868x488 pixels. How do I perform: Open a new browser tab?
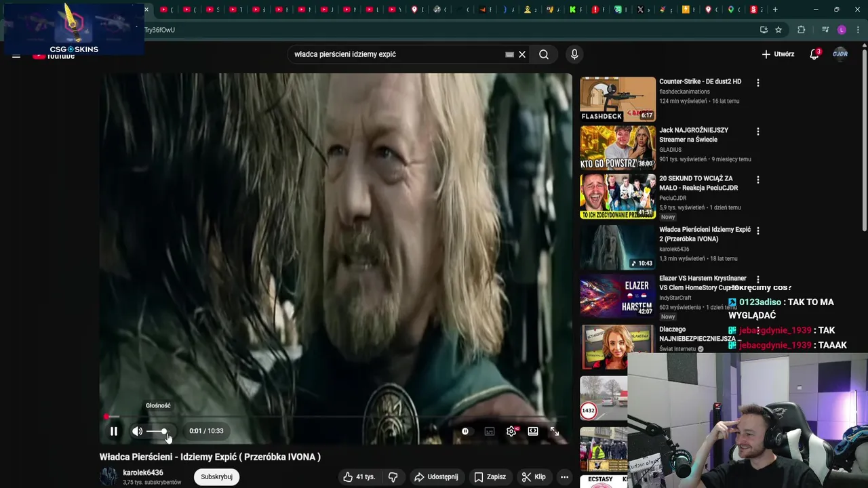(x=775, y=9)
